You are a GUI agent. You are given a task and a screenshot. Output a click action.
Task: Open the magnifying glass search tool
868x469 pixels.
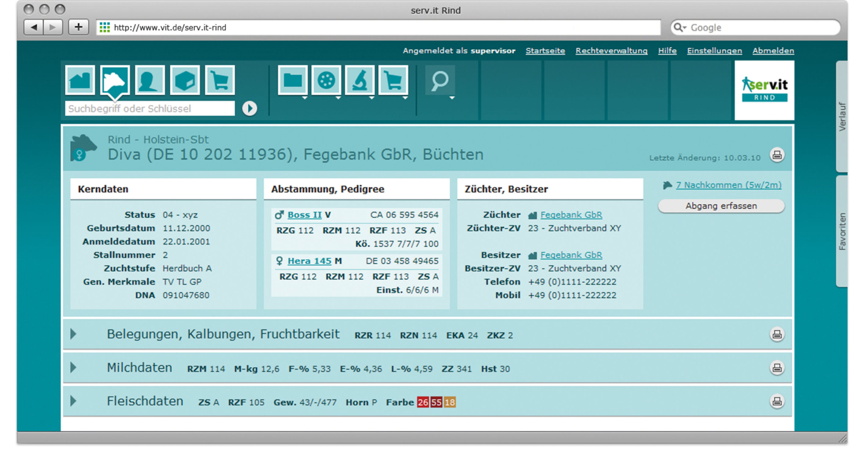pos(440,81)
